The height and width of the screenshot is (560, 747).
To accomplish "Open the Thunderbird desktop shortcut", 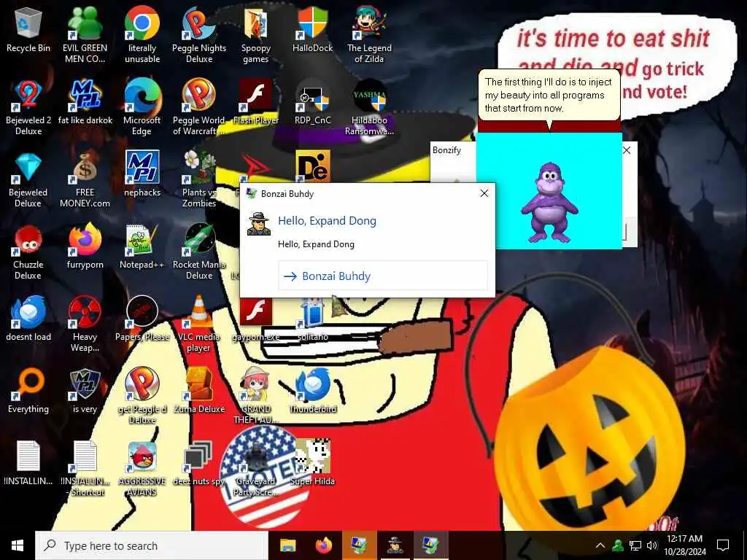I will pyautogui.click(x=312, y=392).
